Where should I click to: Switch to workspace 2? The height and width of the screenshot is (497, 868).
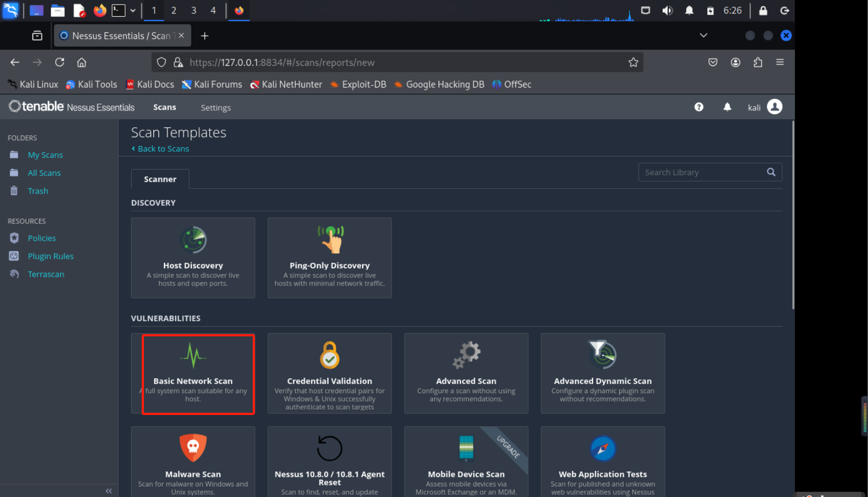pos(173,11)
